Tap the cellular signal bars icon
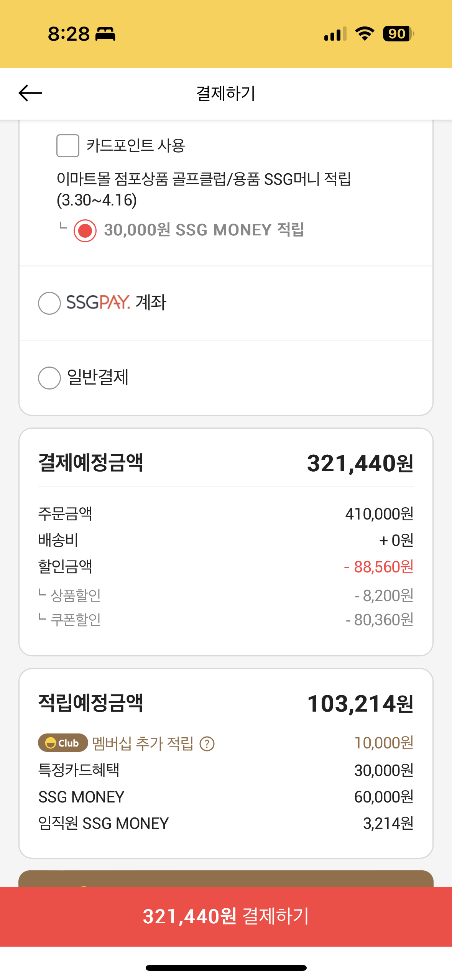The image size is (452, 980). click(335, 34)
